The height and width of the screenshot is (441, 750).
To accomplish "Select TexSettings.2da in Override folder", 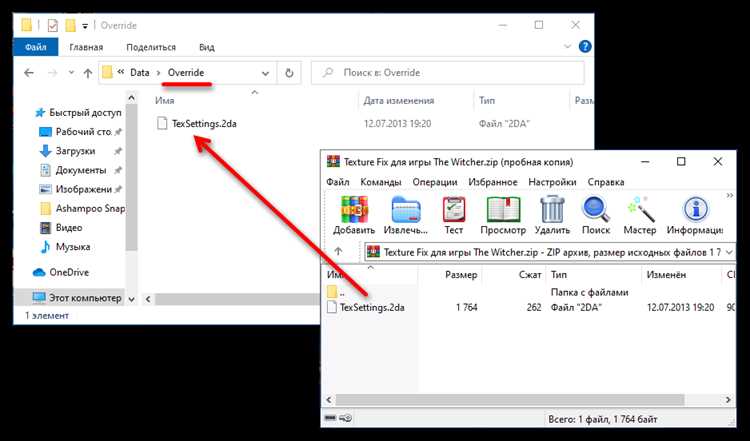I will coord(196,123).
